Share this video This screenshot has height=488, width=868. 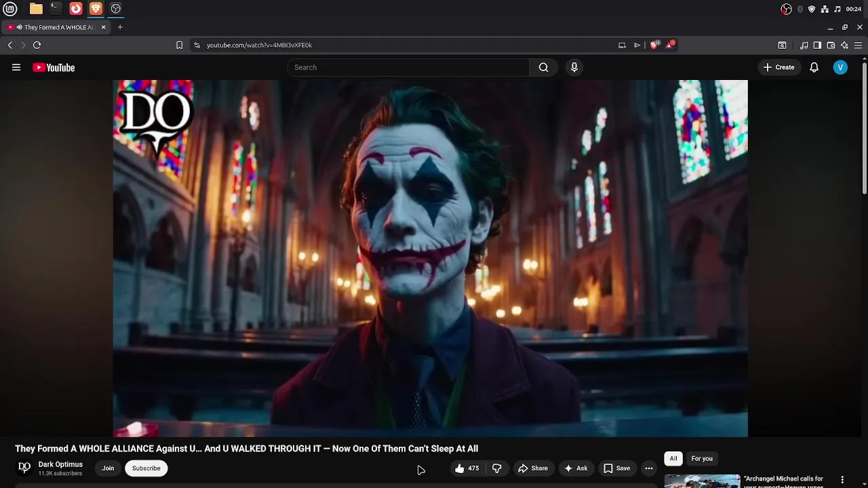533,468
